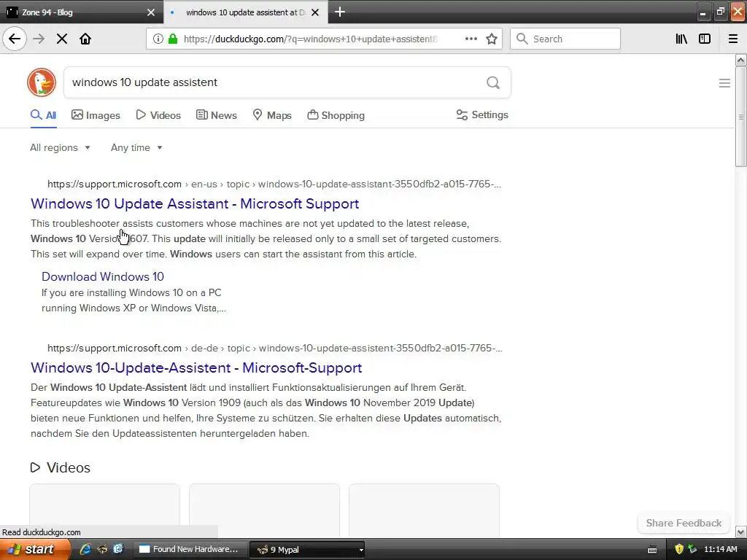The width and height of the screenshot is (747, 560).
Task: Click the forward navigation arrow
Action: [39, 39]
